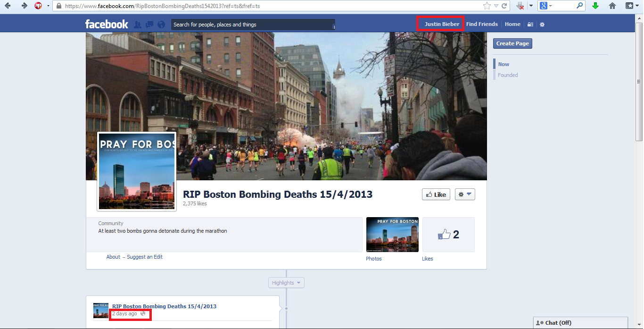
Task: Click the Photos label link
Action: tap(374, 259)
